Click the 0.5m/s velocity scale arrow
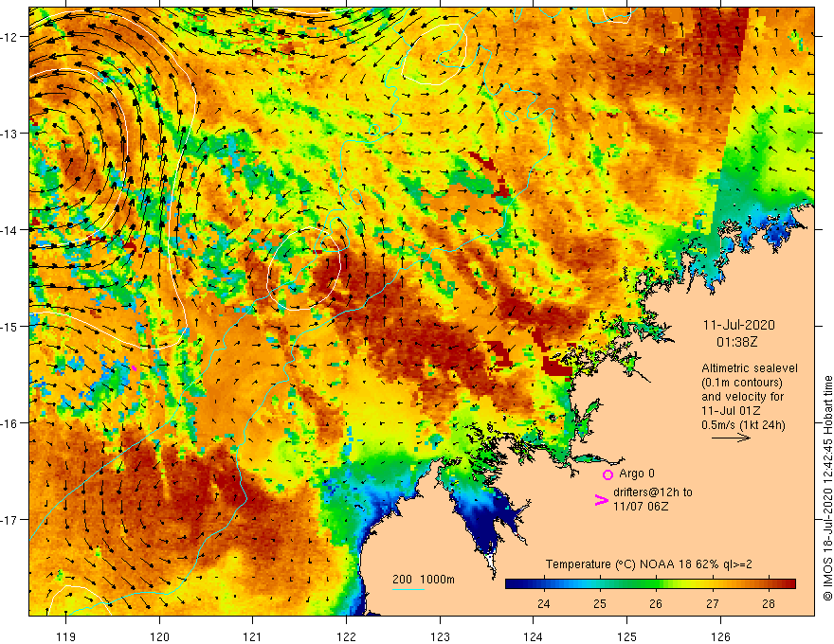This screenshot has width=834, height=644. (731, 438)
